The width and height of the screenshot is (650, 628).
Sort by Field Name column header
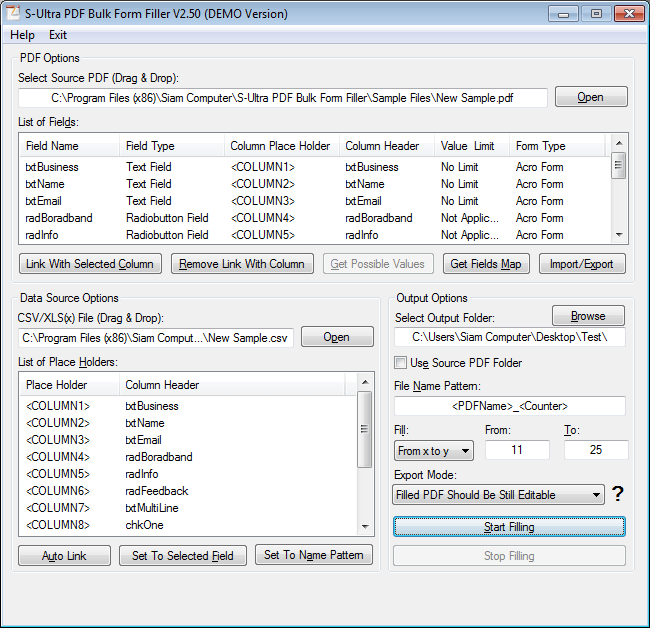[70, 146]
